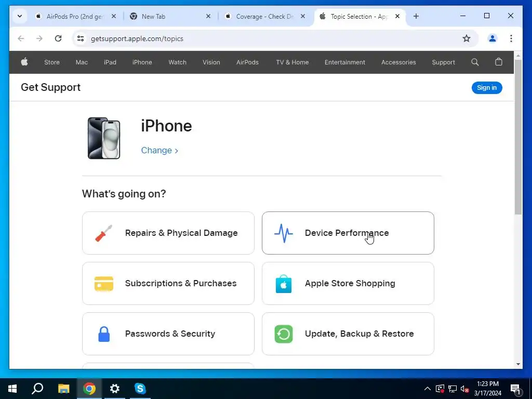Open Windows Start menu
The image size is (532, 399).
pos(12,389)
